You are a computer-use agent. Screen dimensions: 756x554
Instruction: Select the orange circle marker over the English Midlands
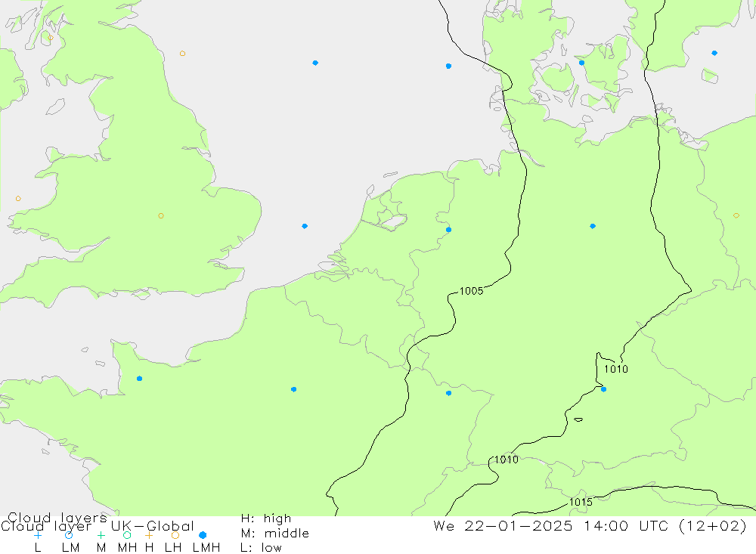(161, 215)
